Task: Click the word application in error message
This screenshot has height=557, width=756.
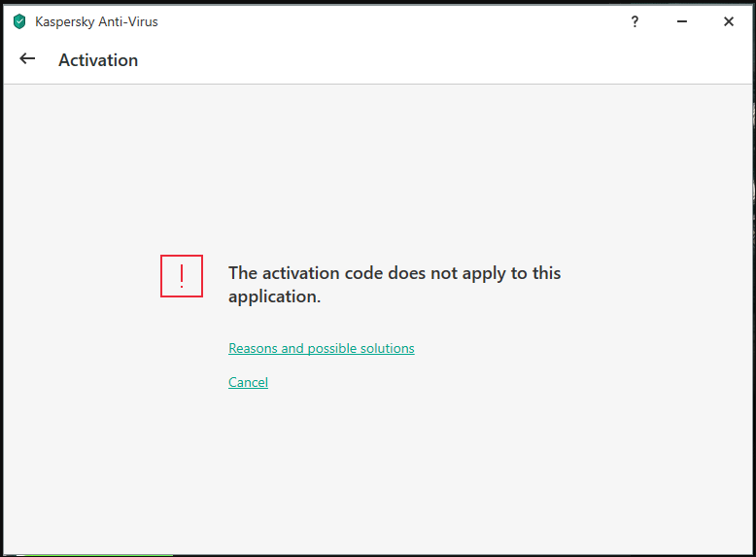Action: point(273,296)
